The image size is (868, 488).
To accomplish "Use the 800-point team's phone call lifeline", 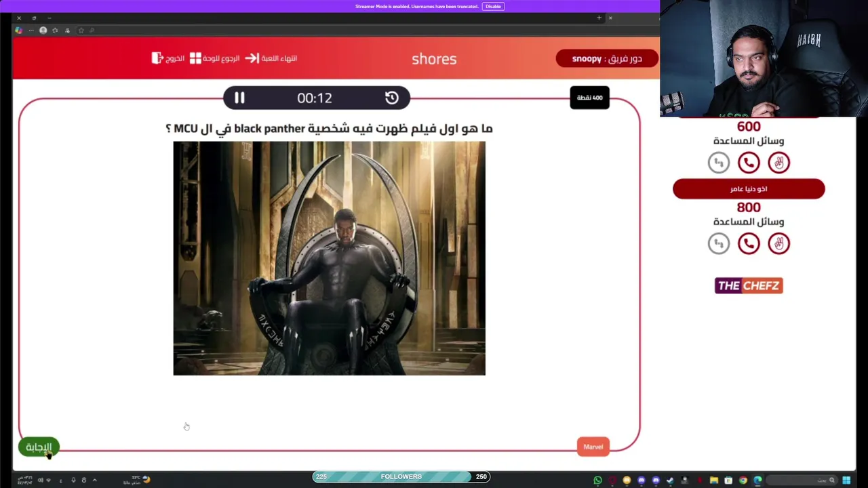I will click(x=749, y=243).
